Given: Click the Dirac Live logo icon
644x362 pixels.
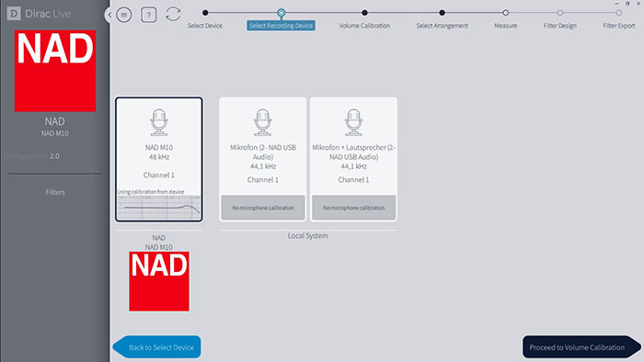Looking at the screenshot, I should 14,14.
